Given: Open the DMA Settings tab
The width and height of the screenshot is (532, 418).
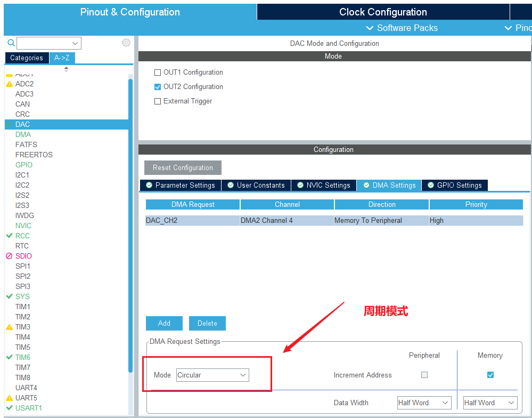Looking at the screenshot, I should 389,185.
